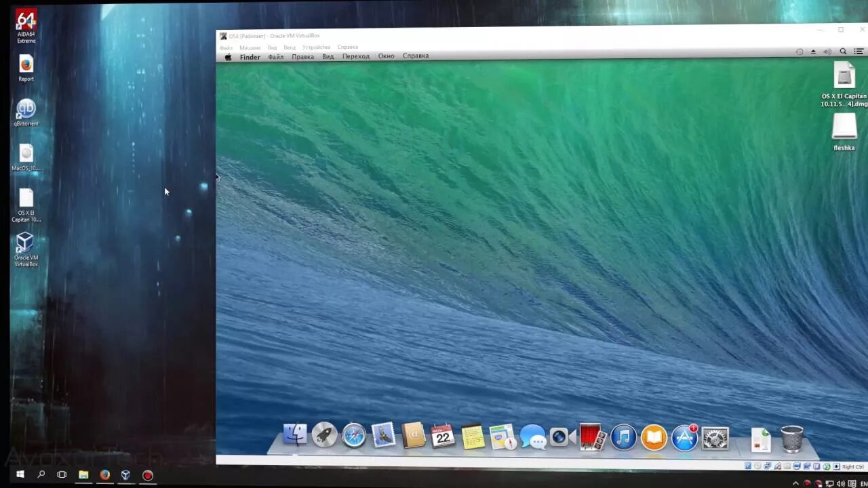Click Spotlight magnifier in Mac menu bar
This screenshot has height=488, width=868.
[x=843, y=52]
